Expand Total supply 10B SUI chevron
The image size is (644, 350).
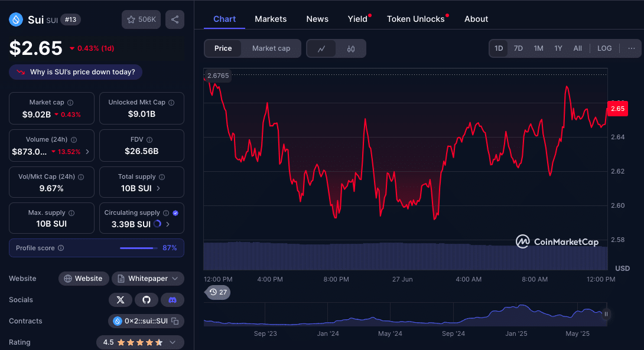click(158, 188)
